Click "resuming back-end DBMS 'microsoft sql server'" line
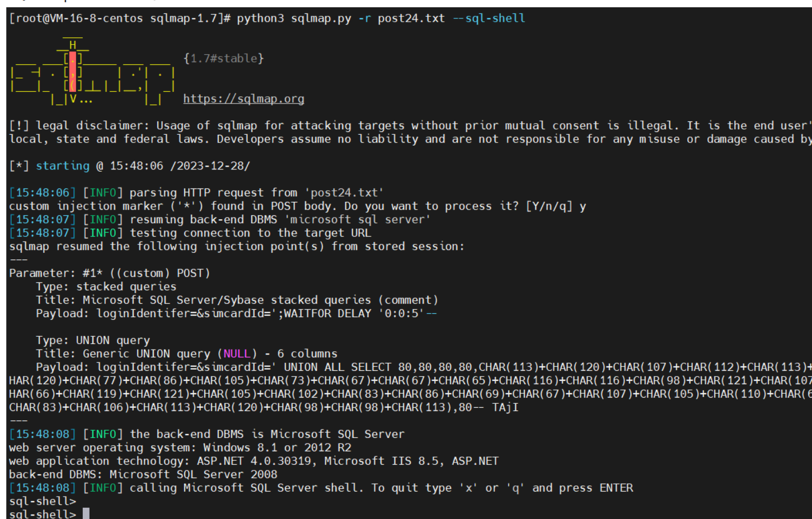 [220, 220]
